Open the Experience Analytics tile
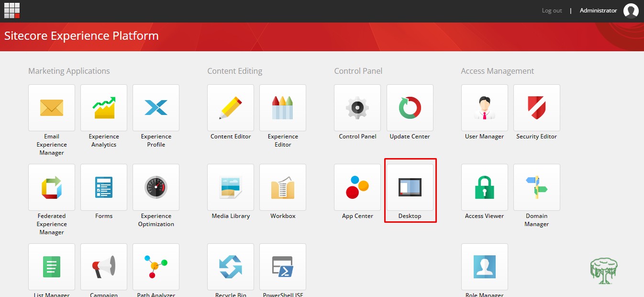 [x=104, y=108]
